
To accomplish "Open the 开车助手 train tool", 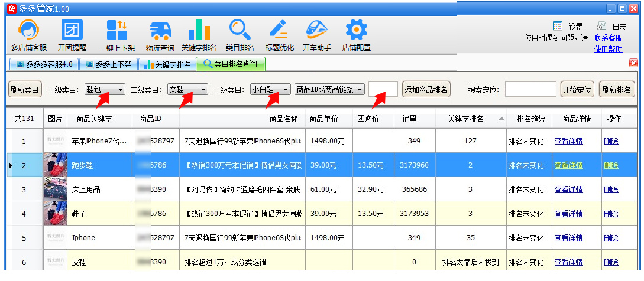I will coord(316,35).
